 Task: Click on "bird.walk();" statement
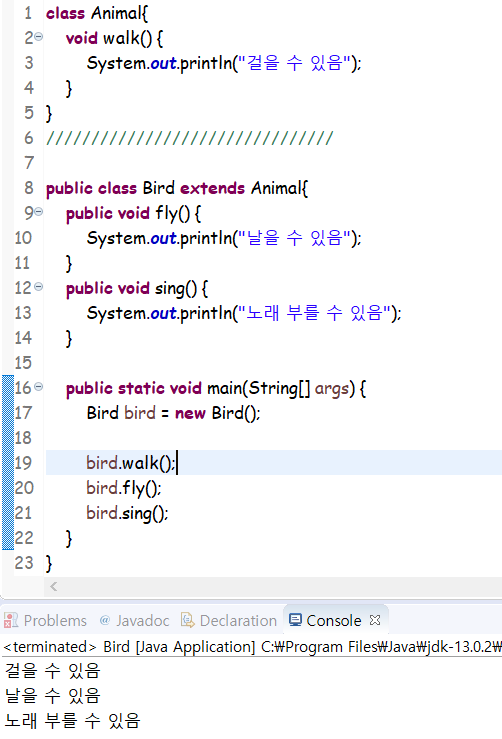(x=131, y=463)
